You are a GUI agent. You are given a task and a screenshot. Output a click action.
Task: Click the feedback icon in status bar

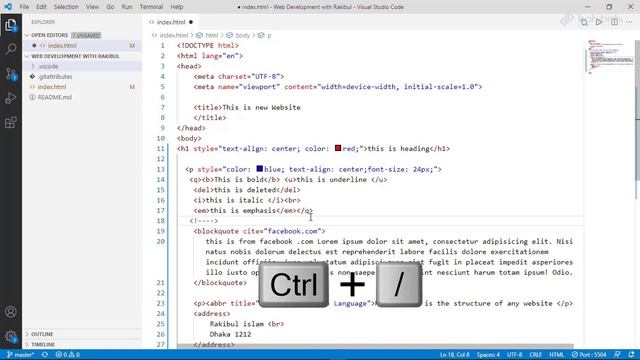tap(617, 355)
